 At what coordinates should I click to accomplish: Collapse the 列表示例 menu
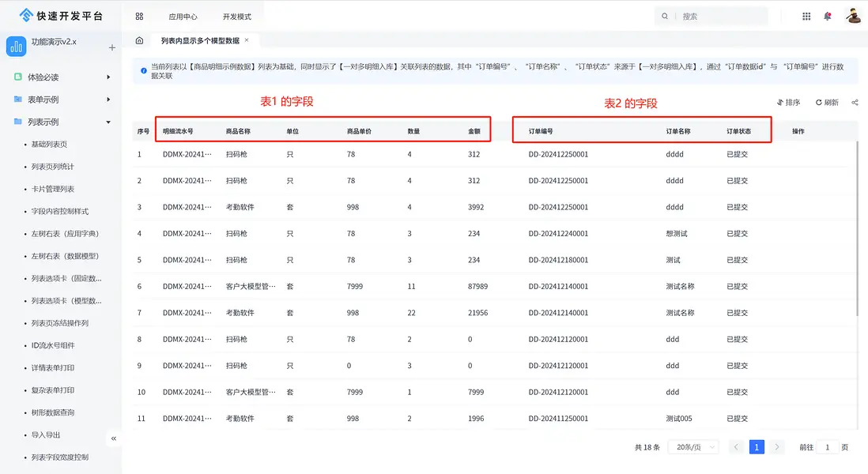(x=108, y=122)
